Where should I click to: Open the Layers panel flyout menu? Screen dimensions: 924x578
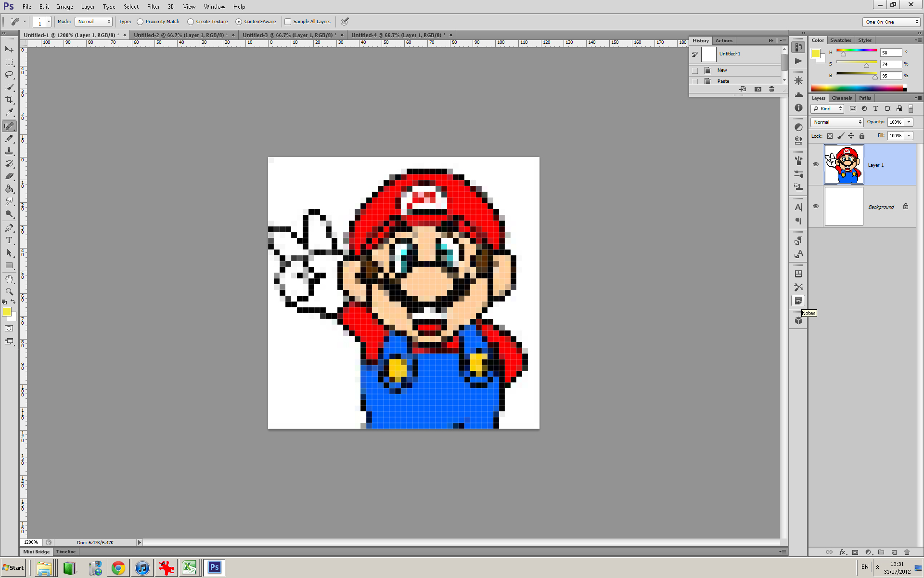coord(918,98)
